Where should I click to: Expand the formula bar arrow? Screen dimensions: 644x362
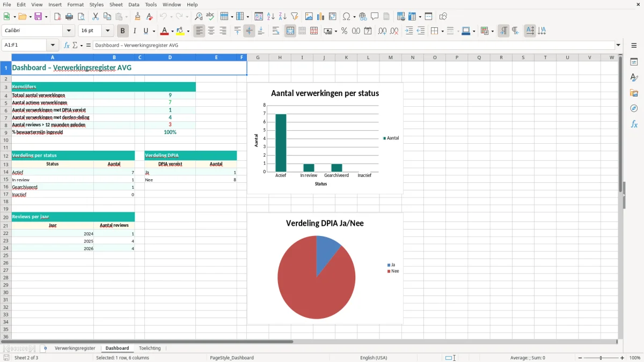click(x=618, y=45)
